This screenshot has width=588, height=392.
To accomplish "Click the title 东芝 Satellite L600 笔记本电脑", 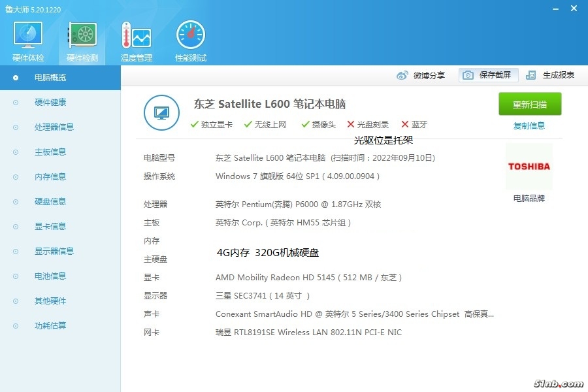I will click(270, 104).
